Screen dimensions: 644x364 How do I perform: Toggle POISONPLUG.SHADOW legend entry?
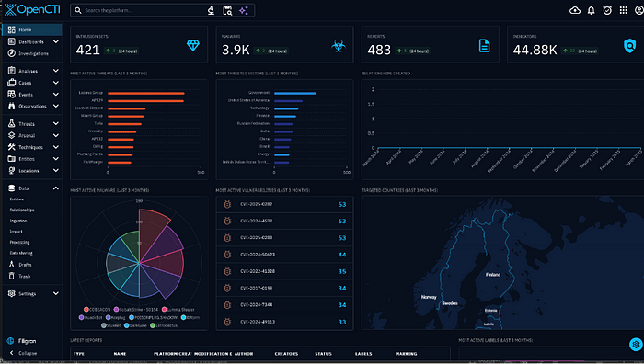154,318
